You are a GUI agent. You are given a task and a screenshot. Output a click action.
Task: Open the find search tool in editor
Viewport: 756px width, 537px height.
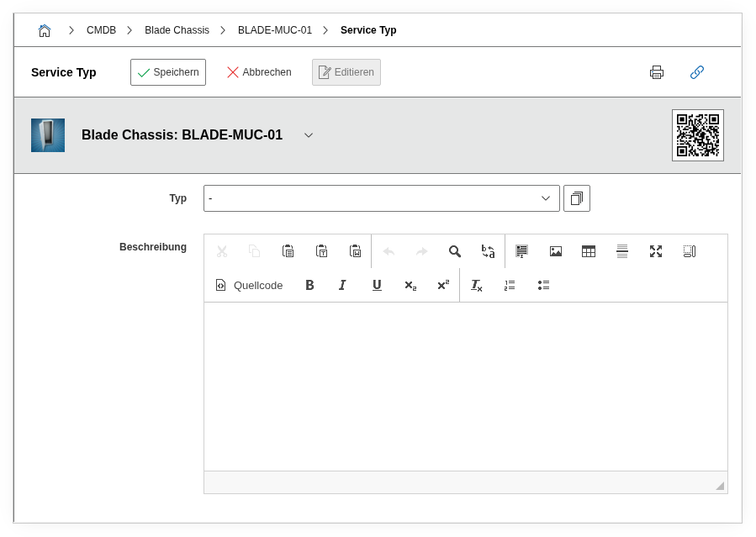click(x=455, y=251)
